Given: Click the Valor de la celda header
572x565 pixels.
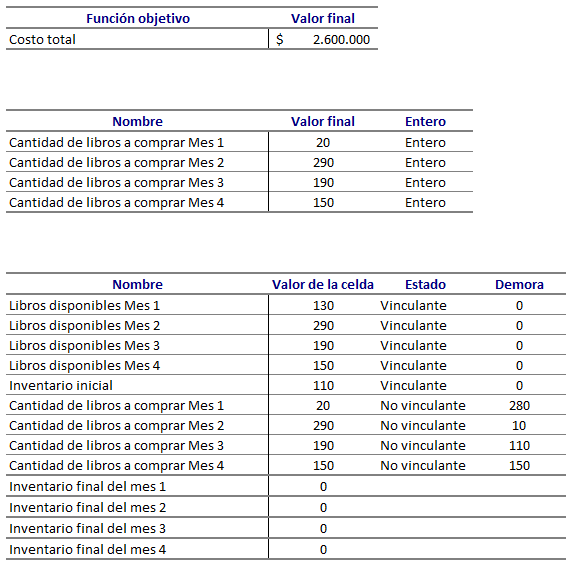Looking at the screenshot, I should pos(323,285).
